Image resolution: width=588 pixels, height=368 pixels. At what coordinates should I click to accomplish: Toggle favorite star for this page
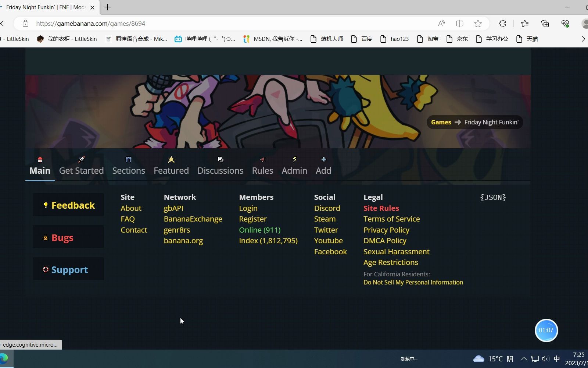(478, 23)
